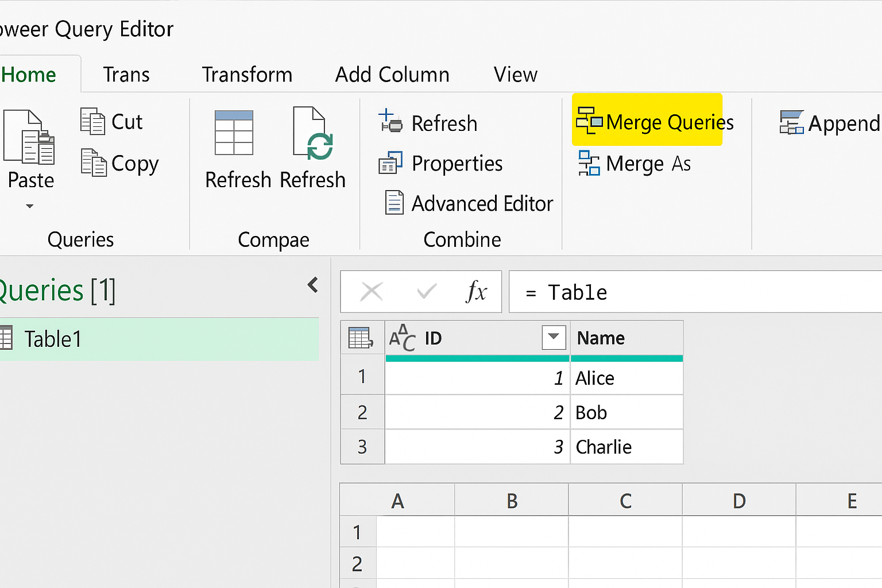Collapse the Queries pane with chevron
The width and height of the screenshot is (882, 588).
click(313, 285)
